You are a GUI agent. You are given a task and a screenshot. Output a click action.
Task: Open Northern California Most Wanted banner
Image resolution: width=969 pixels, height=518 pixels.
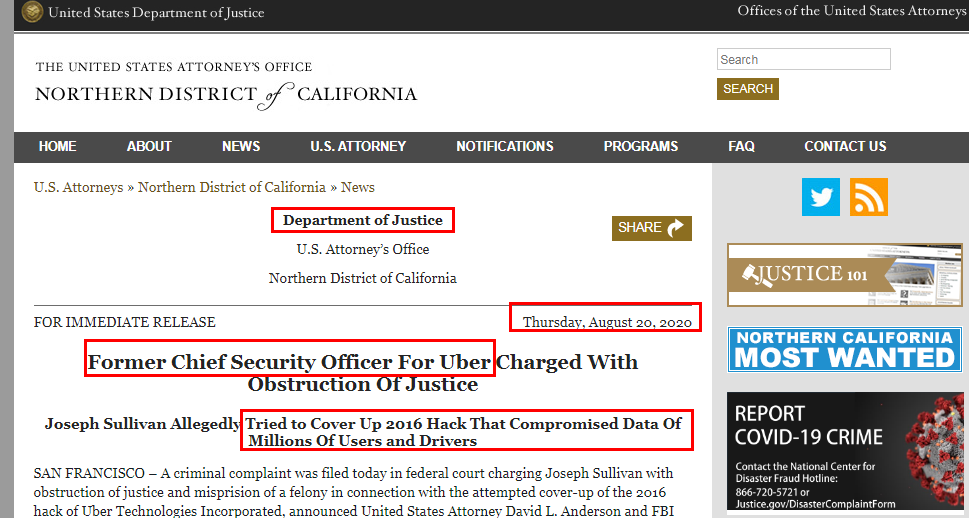click(845, 349)
